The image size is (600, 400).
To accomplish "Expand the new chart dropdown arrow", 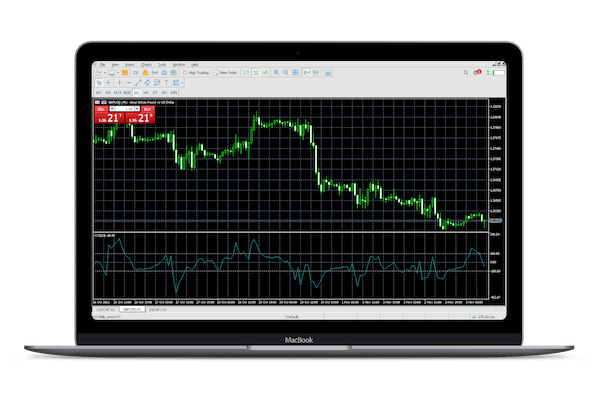I will (105, 73).
